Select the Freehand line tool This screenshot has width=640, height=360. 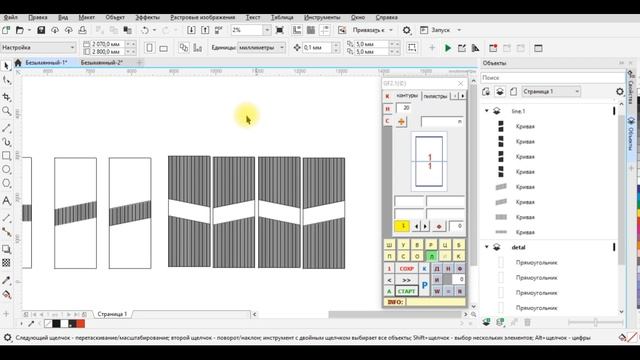(x=6, y=128)
